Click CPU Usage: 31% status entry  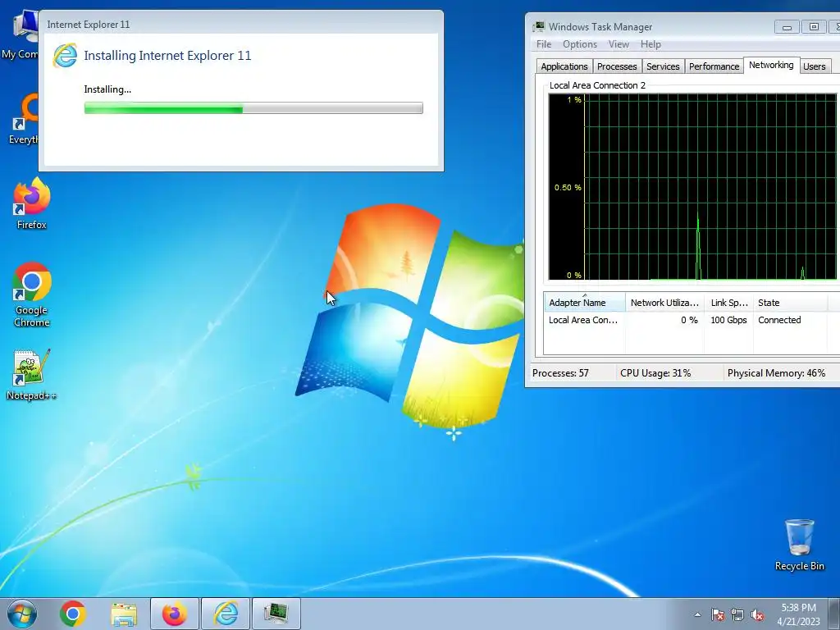click(655, 373)
